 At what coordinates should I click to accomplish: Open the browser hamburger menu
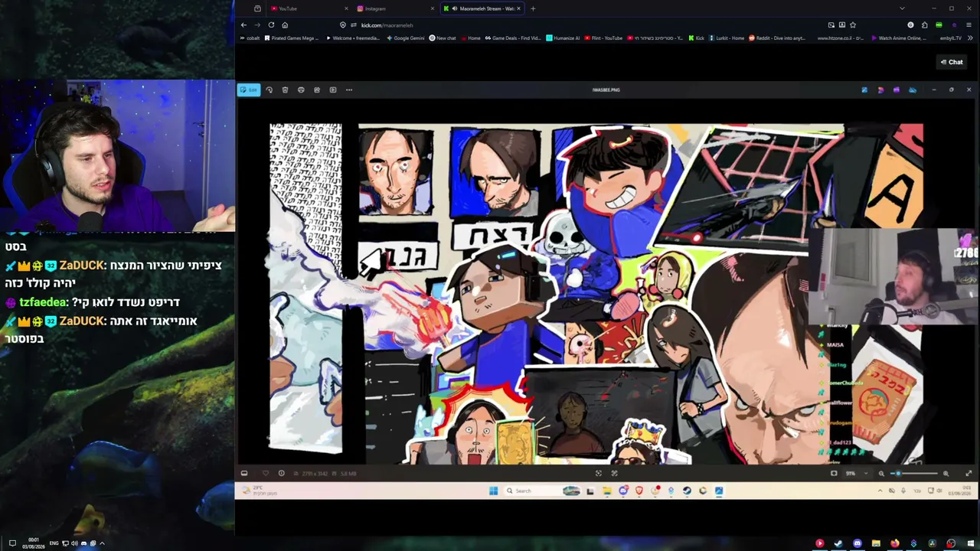969,25
